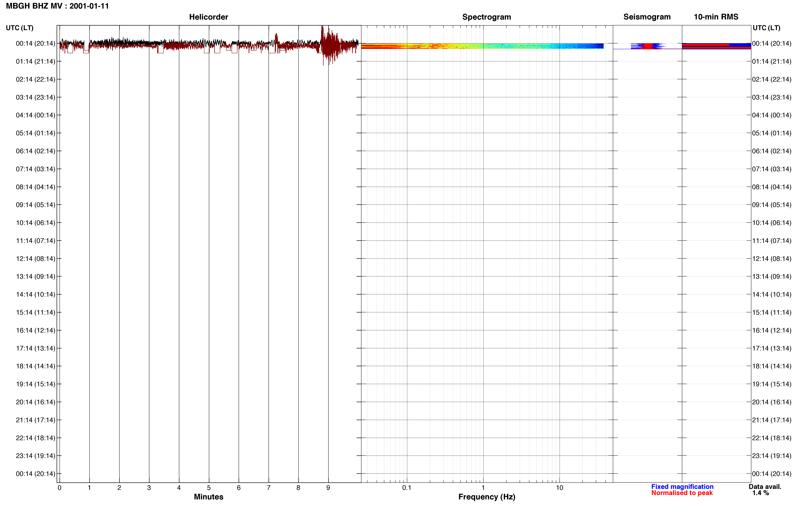Click left time label '16:14 (12:14)'

35,330
